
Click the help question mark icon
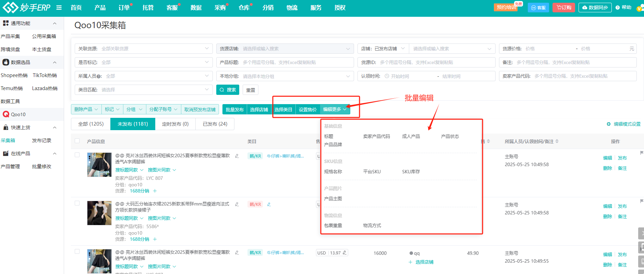click(618, 8)
